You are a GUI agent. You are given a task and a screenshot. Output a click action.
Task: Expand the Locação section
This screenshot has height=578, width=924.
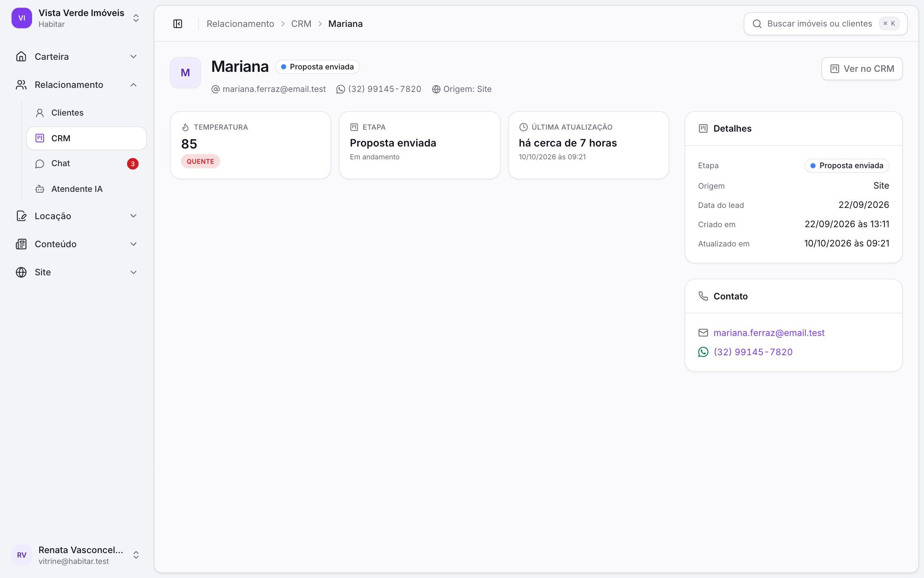pos(77,216)
